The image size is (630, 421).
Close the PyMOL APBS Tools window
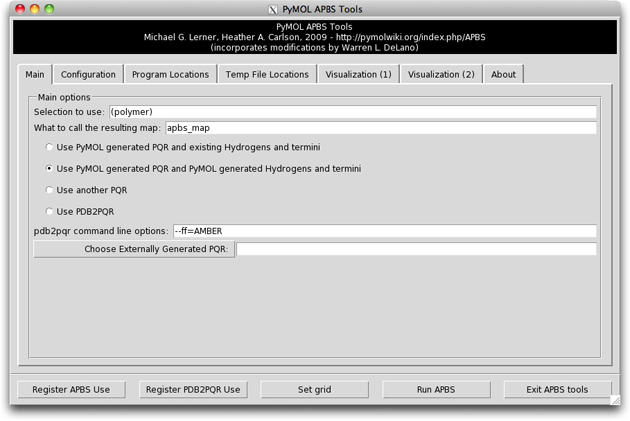tap(20, 9)
